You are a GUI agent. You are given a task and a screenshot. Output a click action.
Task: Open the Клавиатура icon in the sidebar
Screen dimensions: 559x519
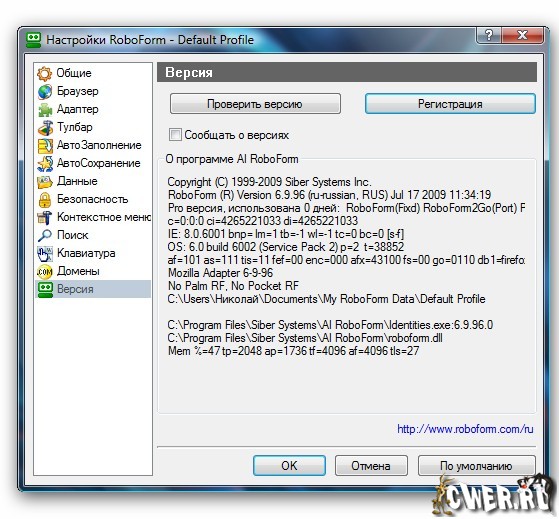(45, 253)
